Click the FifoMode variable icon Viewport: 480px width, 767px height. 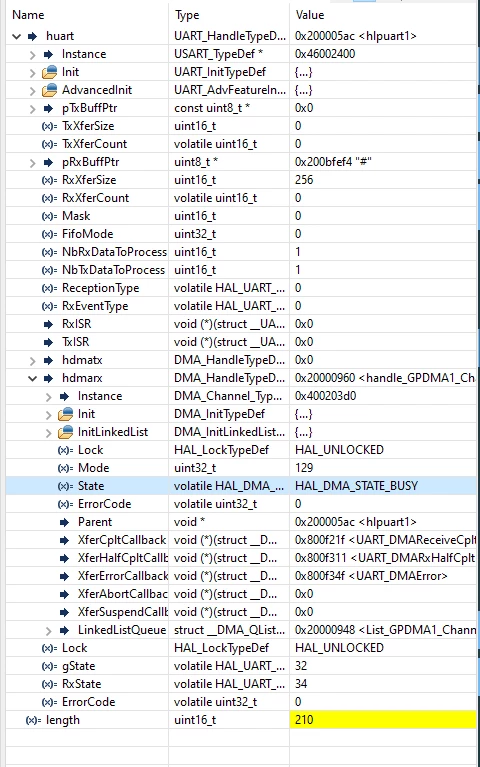pos(49,234)
